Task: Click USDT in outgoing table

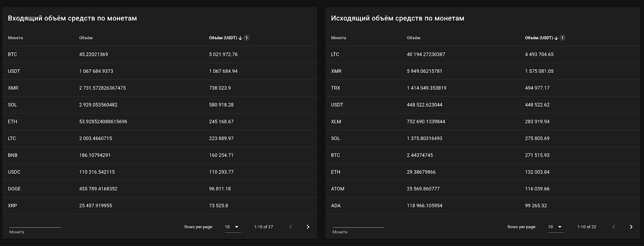Action: [x=337, y=105]
